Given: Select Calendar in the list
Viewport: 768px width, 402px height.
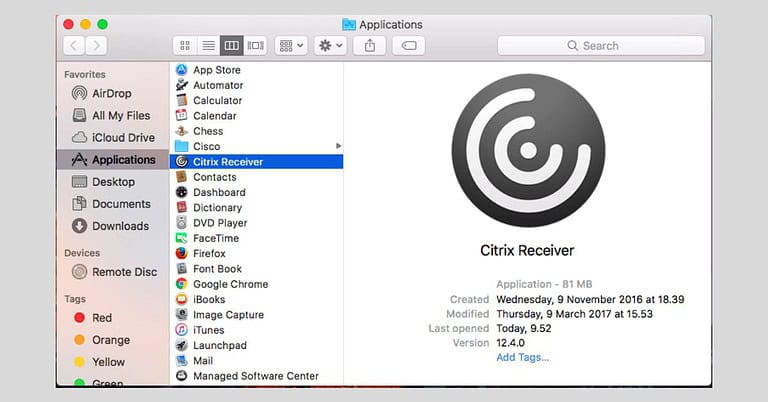Looking at the screenshot, I should coord(257,116).
